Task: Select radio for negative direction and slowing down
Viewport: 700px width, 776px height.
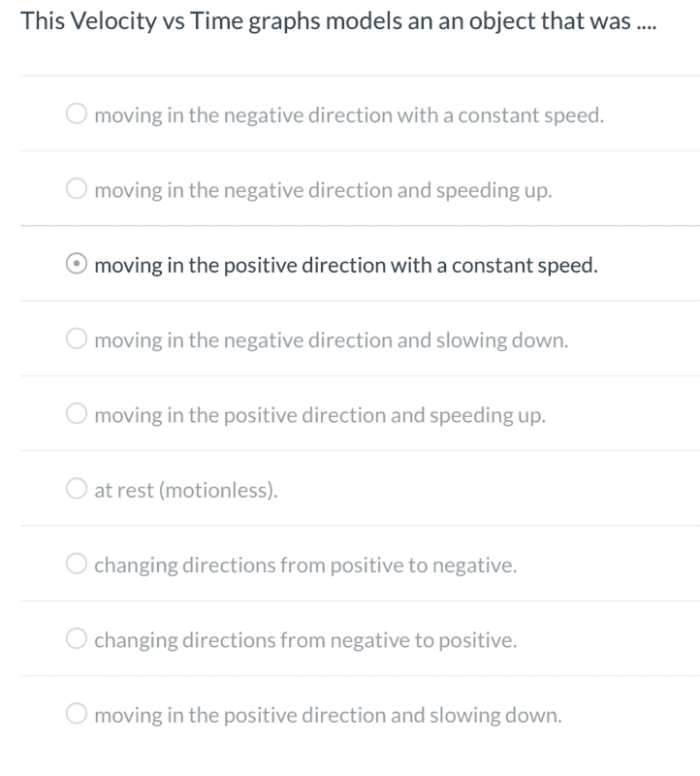Action: click(78, 340)
